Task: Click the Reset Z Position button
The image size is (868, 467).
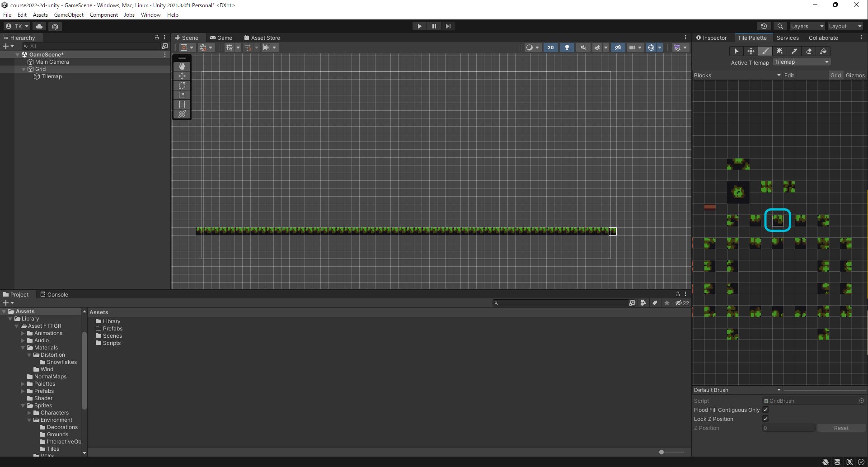Action: pyautogui.click(x=841, y=428)
